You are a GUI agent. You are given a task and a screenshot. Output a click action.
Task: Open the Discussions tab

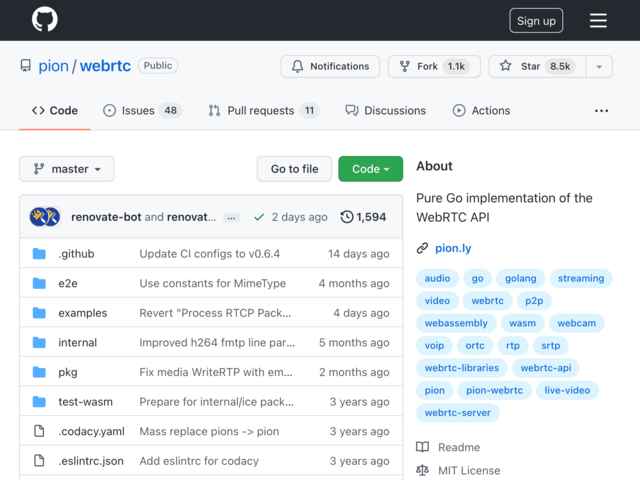click(386, 111)
